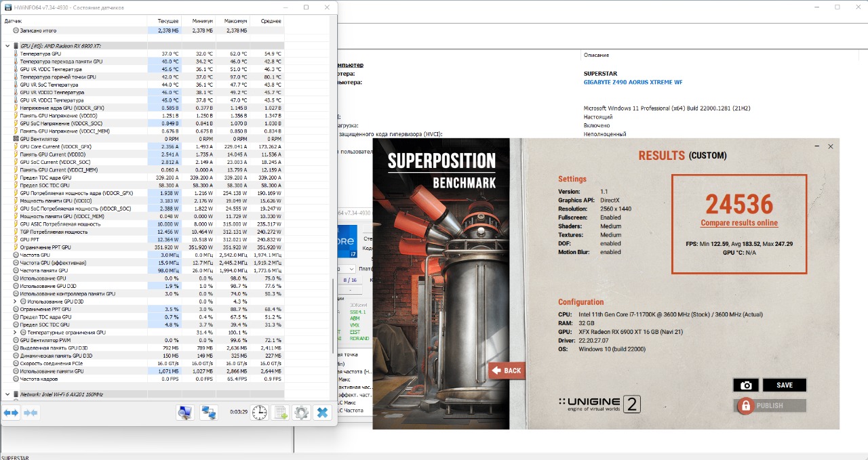Viewport: 868px width, 460px height.
Task: Click the GPU chip icon in Radeon header
Action: (16, 46)
